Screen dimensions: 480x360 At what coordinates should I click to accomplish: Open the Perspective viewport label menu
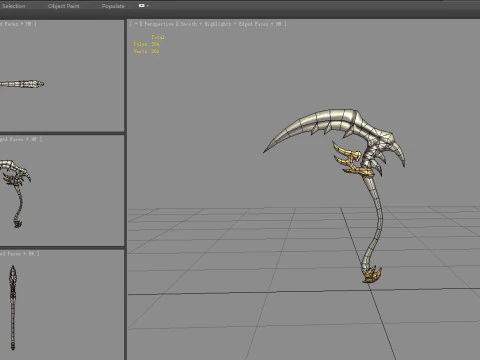coord(159,24)
